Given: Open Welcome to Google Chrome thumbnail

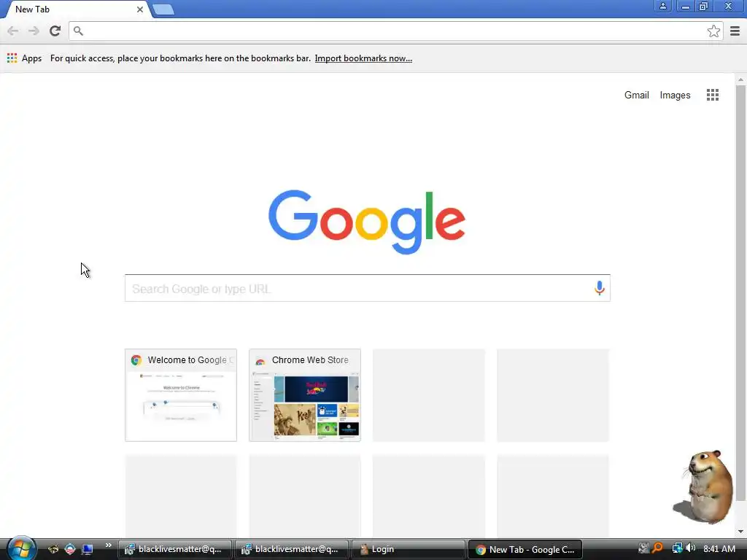Looking at the screenshot, I should (181, 394).
